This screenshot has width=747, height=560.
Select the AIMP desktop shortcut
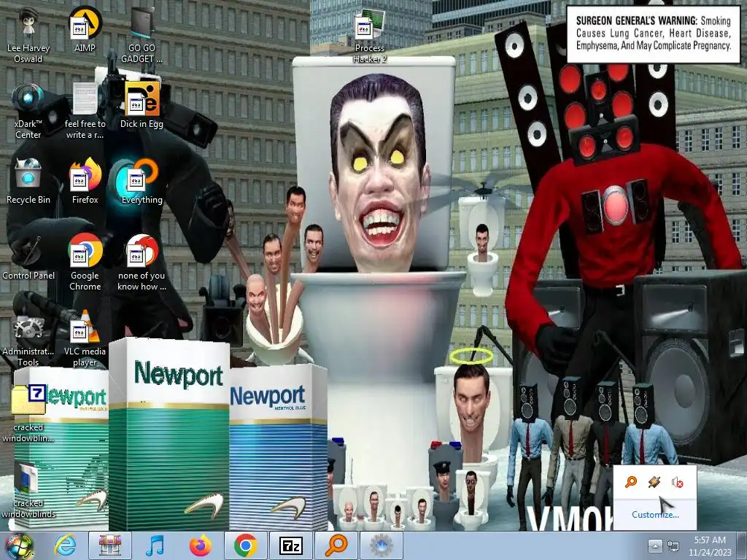pos(85,31)
